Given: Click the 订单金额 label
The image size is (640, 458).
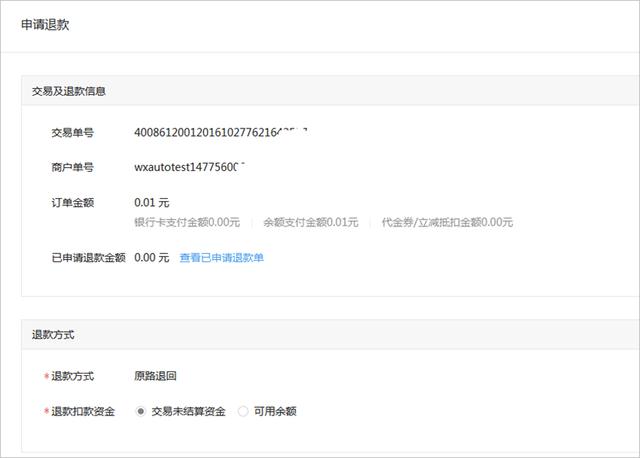Looking at the screenshot, I should pyautogui.click(x=72, y=202).
